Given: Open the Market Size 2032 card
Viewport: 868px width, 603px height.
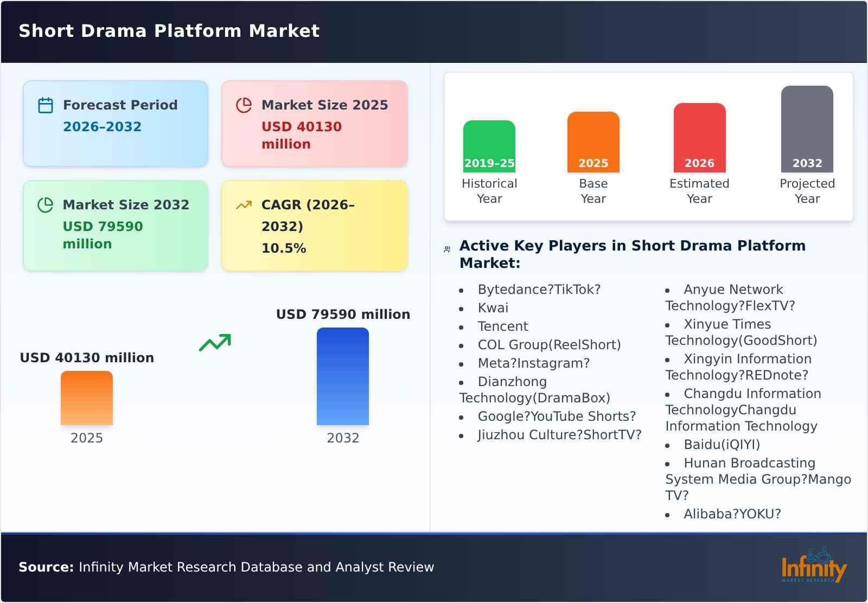Looking at the screenshot, I should (116, 226).
